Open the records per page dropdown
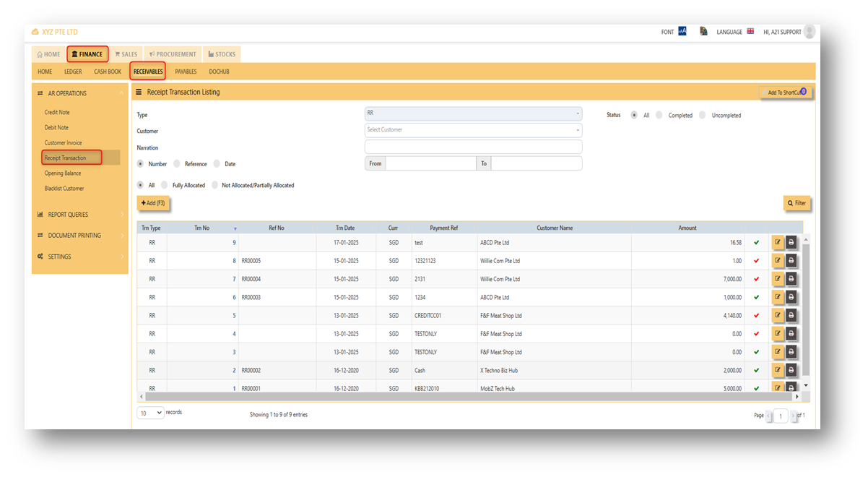Screen dimensions: 868x477 (150, 413)
